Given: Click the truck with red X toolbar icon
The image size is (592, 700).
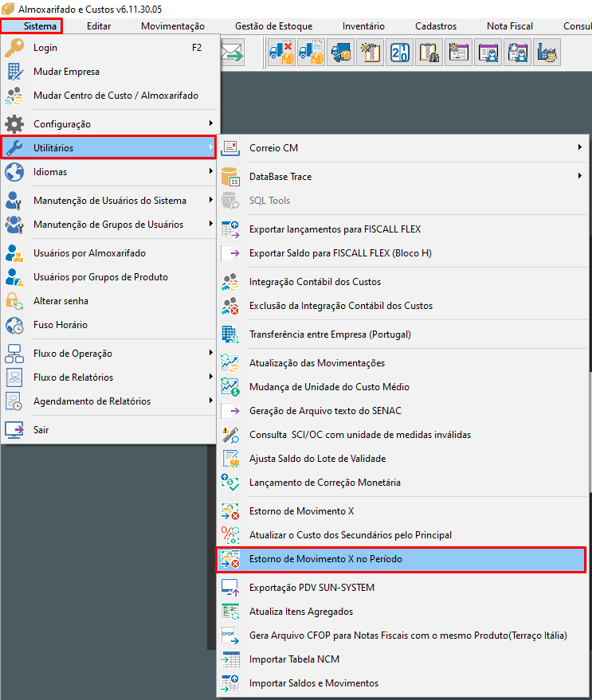Looking at the screenshot, I should (281, 53).
